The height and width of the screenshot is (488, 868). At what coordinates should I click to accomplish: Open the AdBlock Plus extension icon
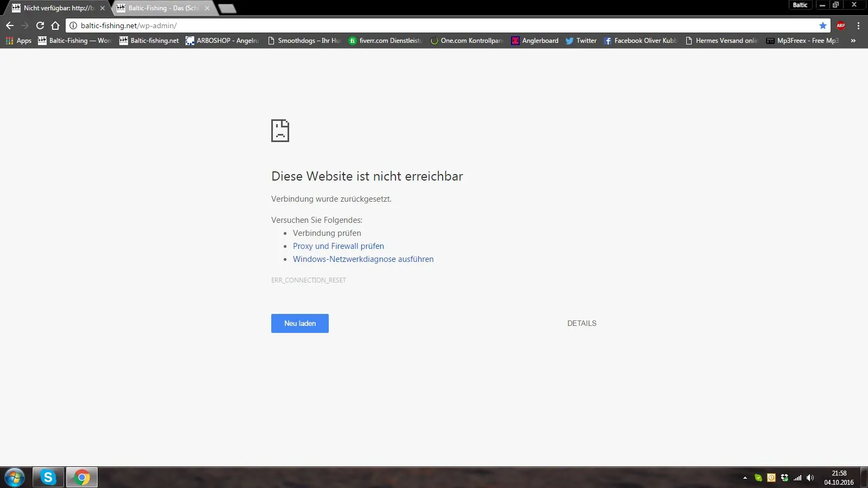pyautogui.click(x=841, y=25)
